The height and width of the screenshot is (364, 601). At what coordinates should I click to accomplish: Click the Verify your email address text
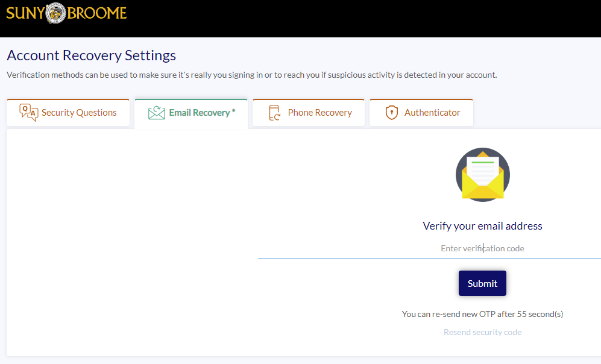(482, 226)
